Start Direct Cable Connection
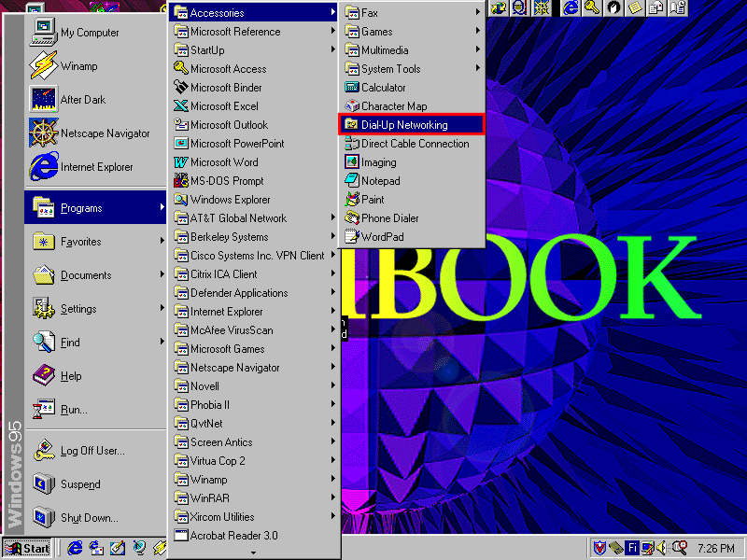 tap(412, 144)
